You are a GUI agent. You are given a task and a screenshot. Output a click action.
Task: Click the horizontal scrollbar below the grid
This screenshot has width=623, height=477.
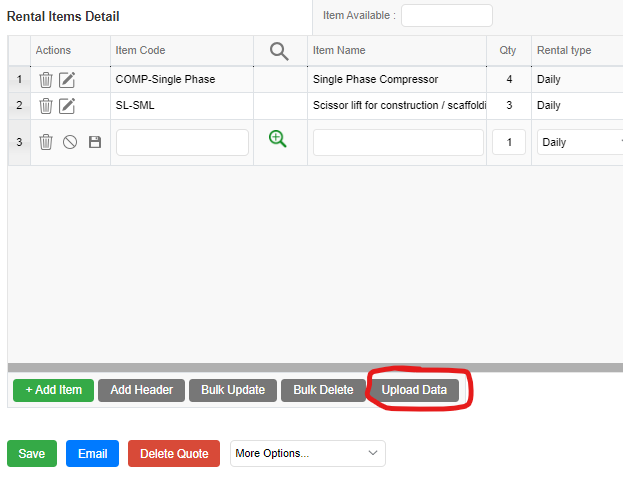coord(315,367)
